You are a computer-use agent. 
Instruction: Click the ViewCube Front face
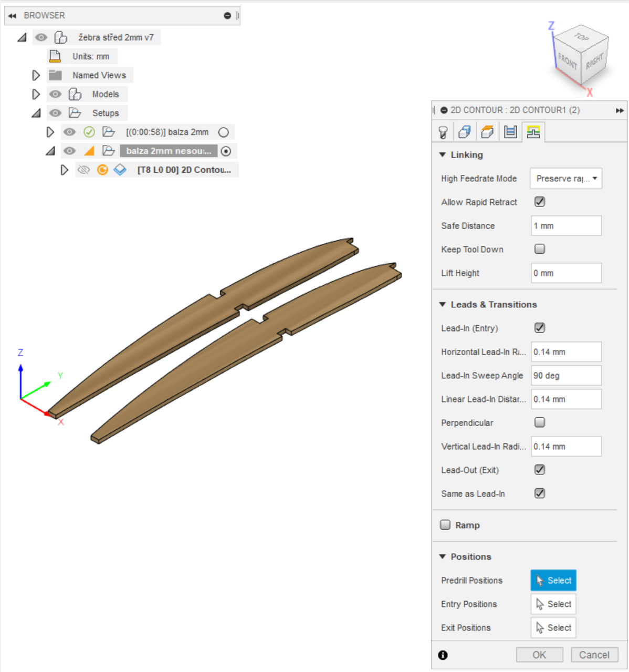click(567, 61)
